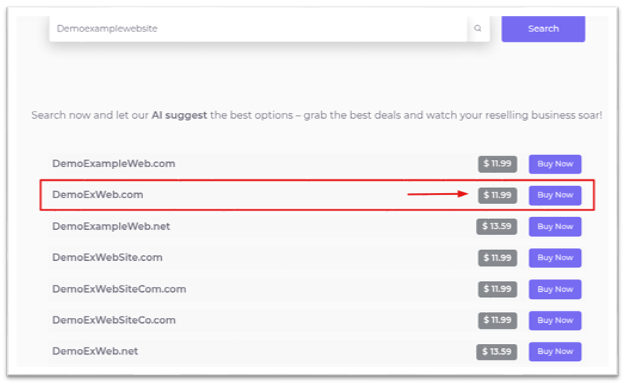Click the magnifier icon in search box
The image size is (624, 386).
coord(478,28)
